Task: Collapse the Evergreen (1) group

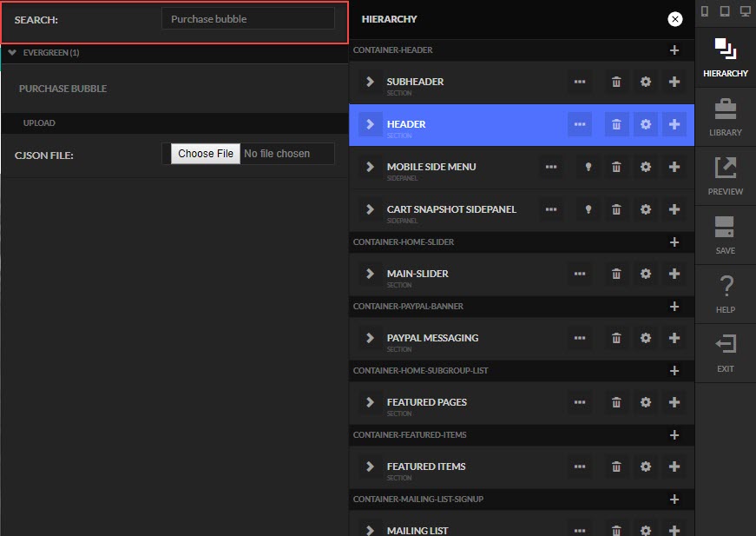Action: click(12, 53)
